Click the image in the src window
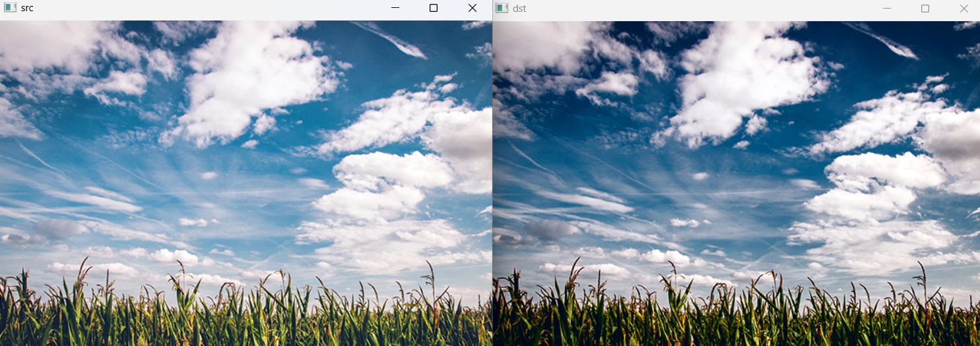980x346 pixels. pyautogui.click(x=246, y=183)
